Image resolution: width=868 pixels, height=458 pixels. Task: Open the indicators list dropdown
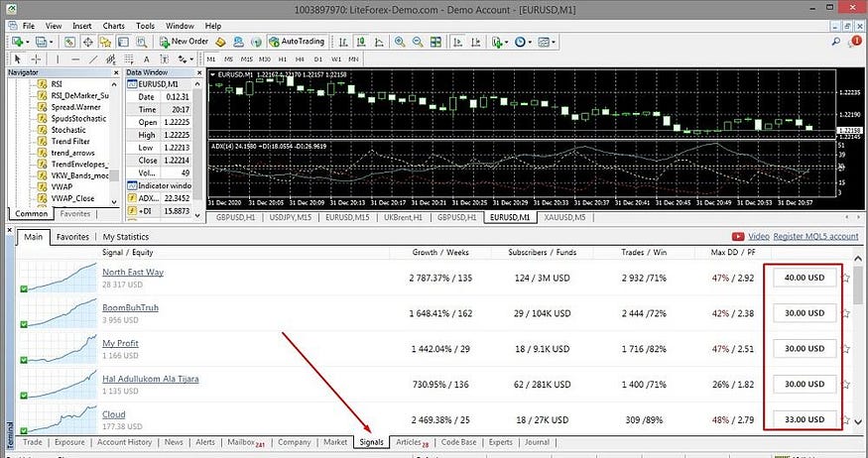(507, 42)
